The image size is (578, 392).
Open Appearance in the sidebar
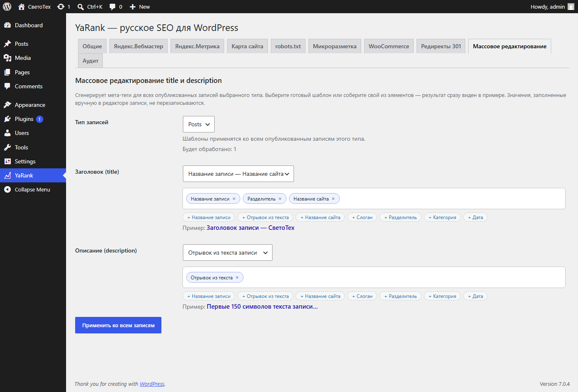click(33, 105)
